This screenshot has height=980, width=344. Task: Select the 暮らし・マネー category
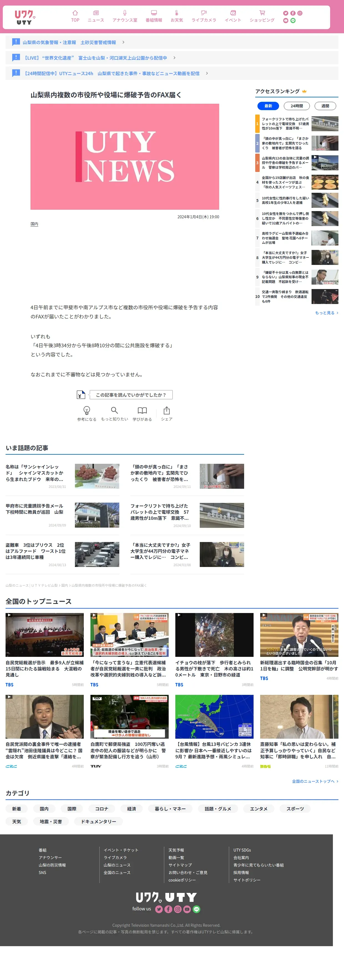pyautogui.click(x=170, y=808)
